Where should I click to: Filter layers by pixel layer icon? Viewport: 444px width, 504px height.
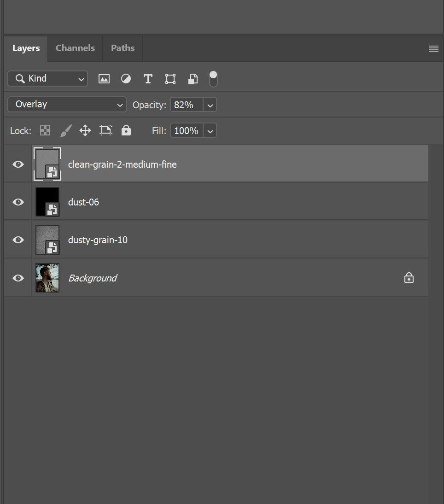tap(104, 79)
